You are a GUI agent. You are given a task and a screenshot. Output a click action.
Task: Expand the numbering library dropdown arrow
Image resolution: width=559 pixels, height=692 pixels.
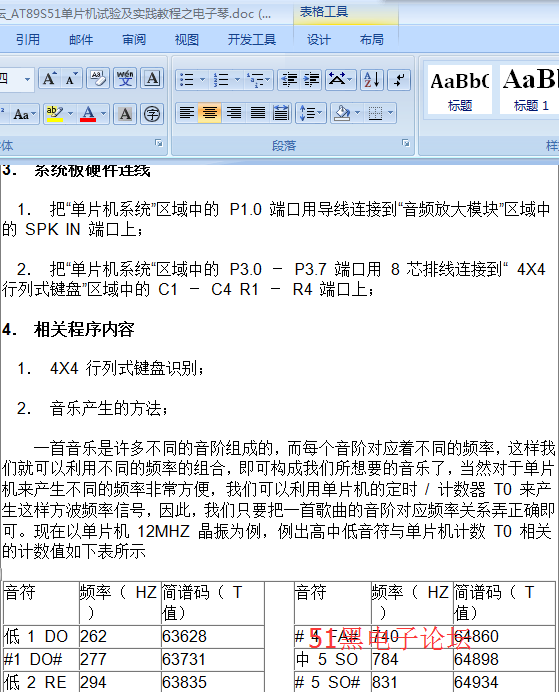click(237, 80)
